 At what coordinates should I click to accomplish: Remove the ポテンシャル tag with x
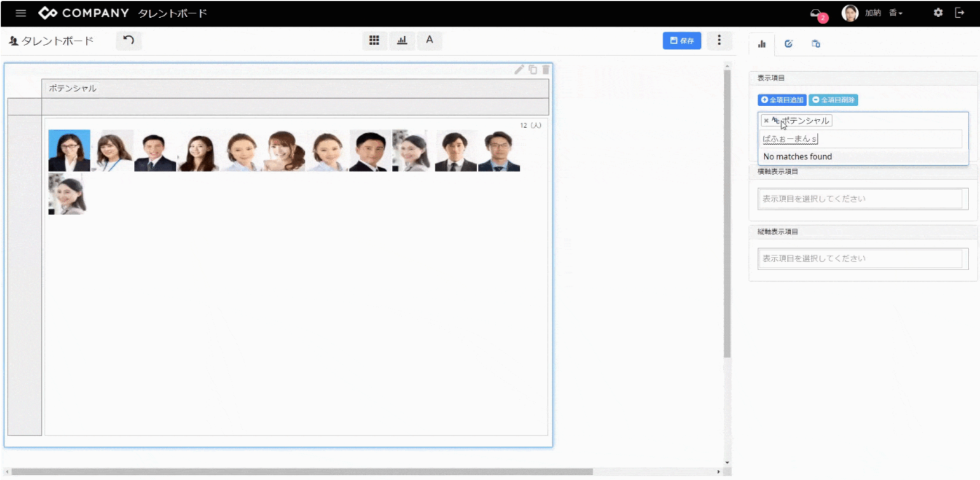tap(766, 121)
